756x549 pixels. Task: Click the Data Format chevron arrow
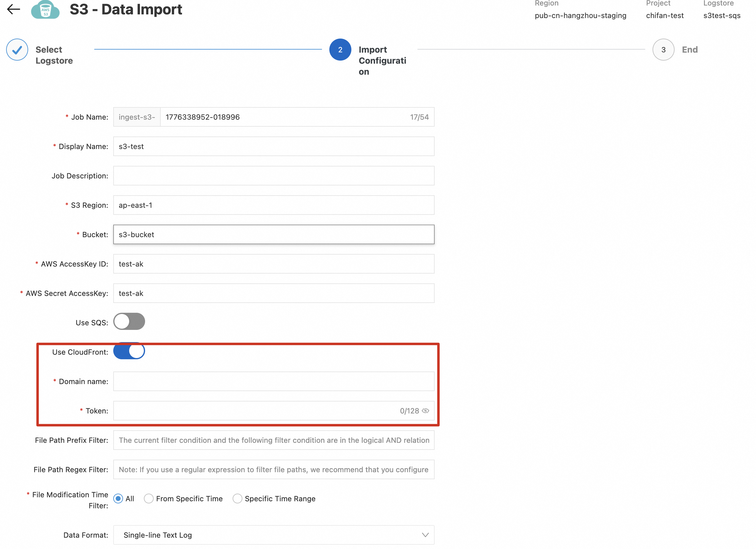click(x=425, y=535)
